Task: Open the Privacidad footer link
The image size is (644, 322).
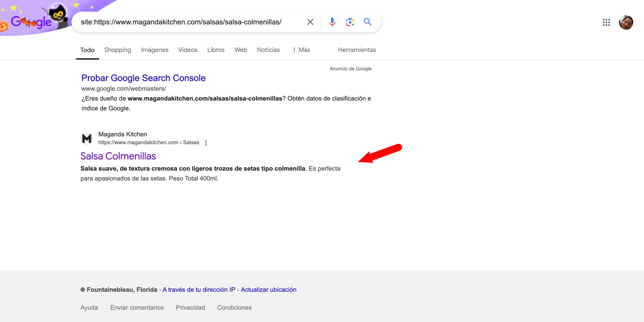Action: pos(190,308)
